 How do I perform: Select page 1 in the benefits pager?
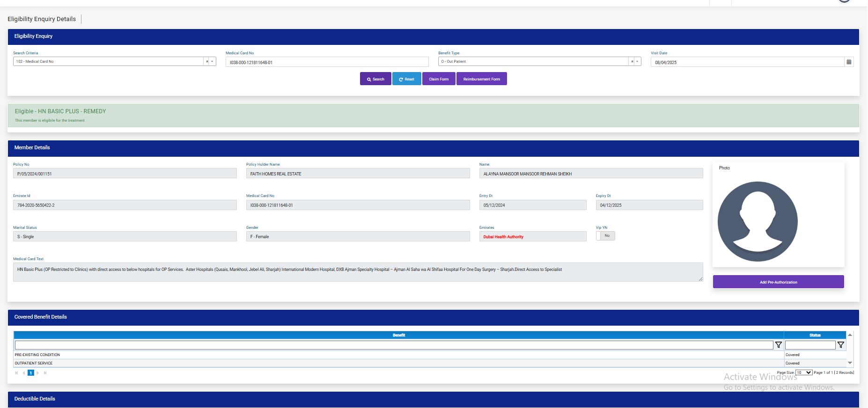click(x=31, y=373)
